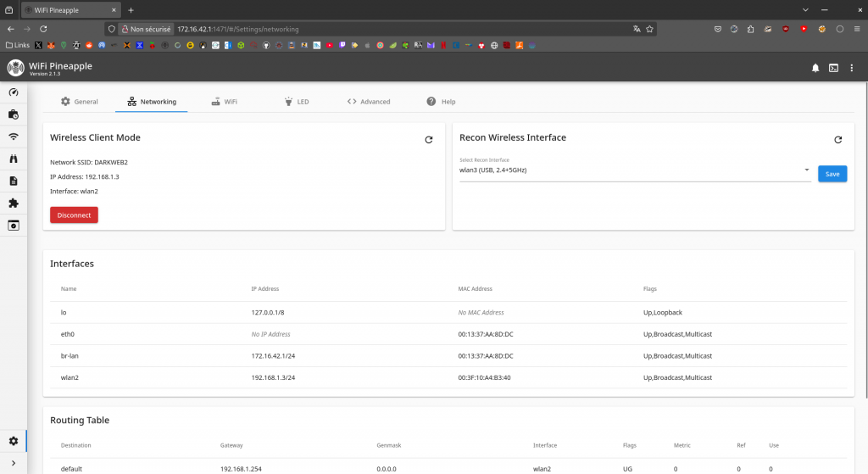Close the WiFi Pineapple browser tab
The height and width of the screenshot is (474, 868).
(x=114, y=10)
